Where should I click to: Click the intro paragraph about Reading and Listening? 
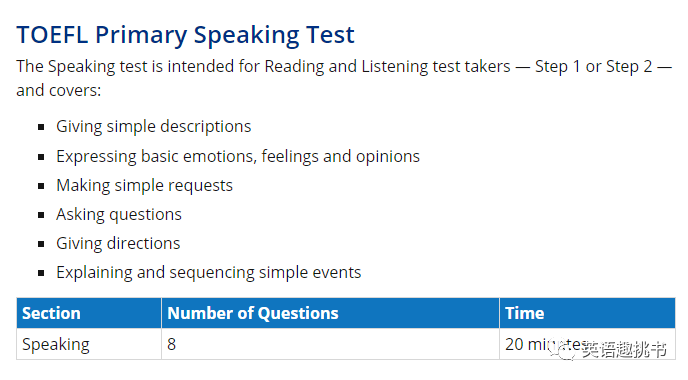344,78
